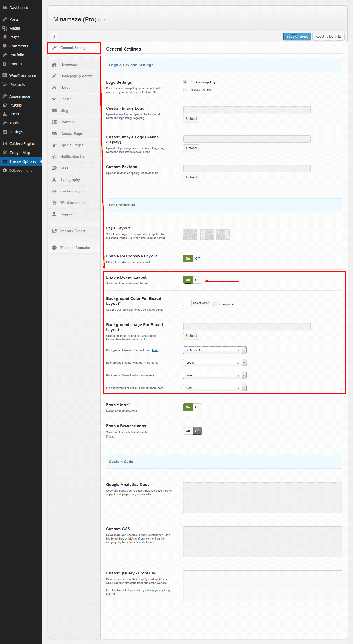Choose the full-width page layout thumbnail
Screen dimensions: 353x644
point(190,235)
